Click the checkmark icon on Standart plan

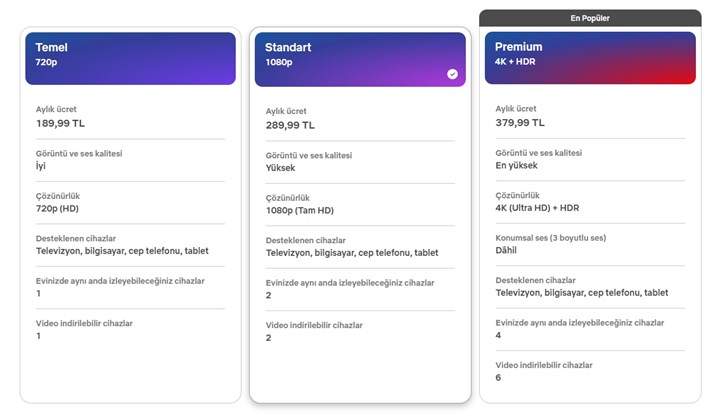click(452, 74)
